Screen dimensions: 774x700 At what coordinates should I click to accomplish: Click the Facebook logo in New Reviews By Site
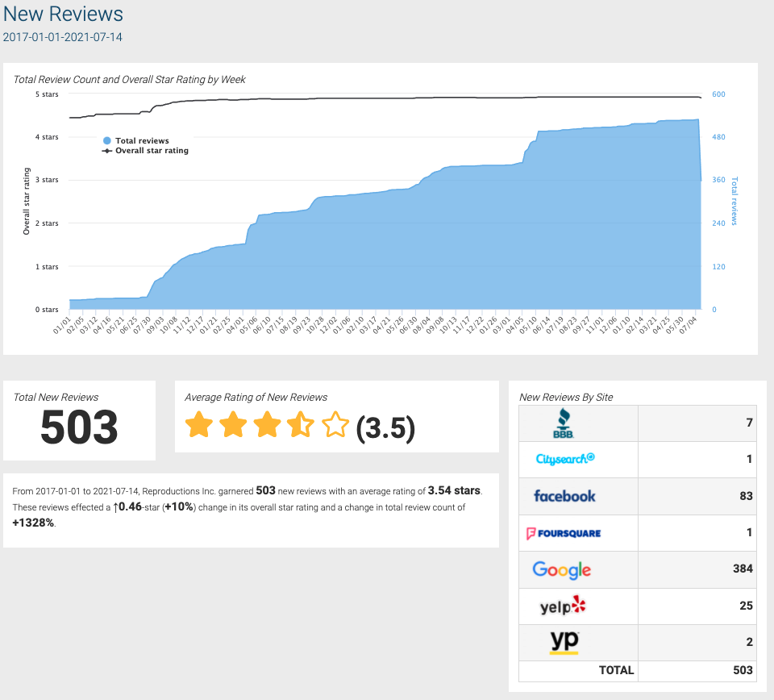click(564, 496)
